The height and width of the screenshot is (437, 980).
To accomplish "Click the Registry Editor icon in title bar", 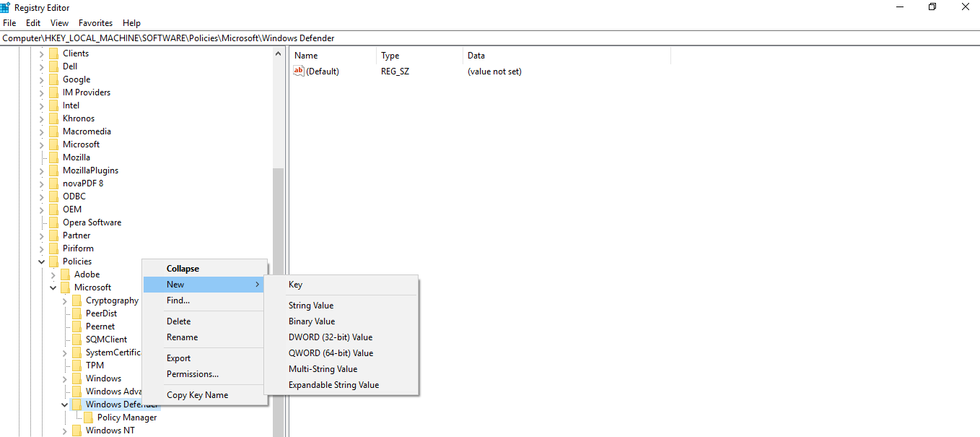I will [7, 7].
